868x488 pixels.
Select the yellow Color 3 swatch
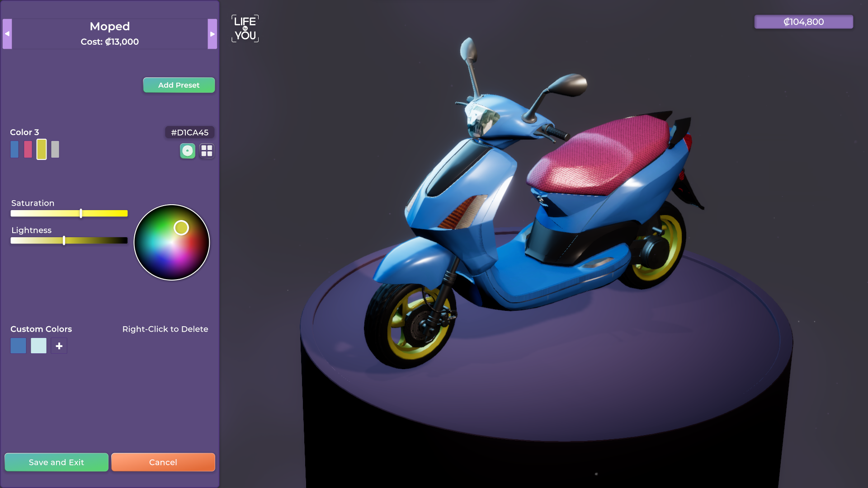click(42, 150)
